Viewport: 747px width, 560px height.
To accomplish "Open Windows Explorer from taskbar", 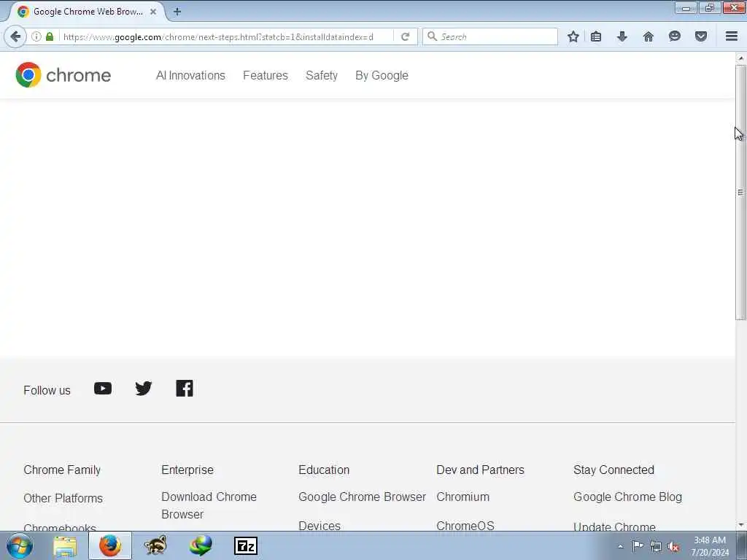I will pyautogui.click(x=65, y=545).
